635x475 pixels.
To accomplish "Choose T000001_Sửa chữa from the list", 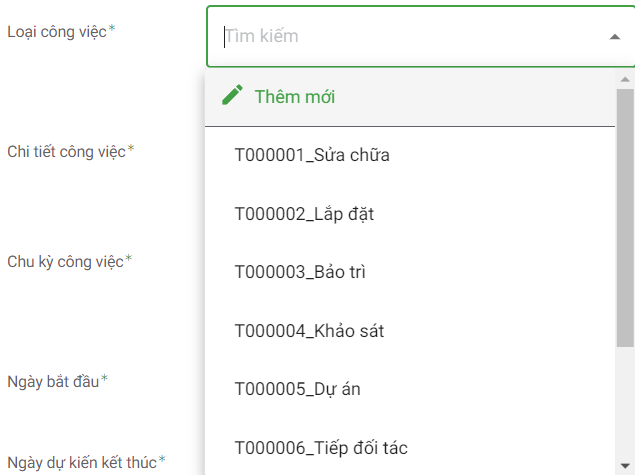I will (312, 155).
